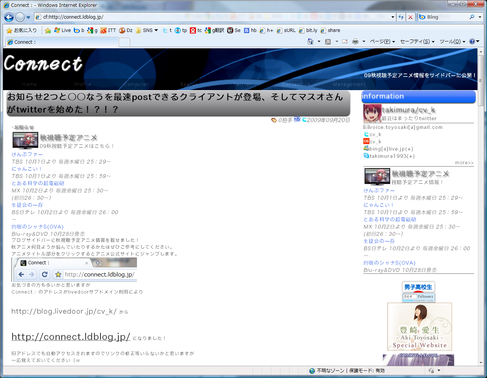Click the Forward navigation arrow button
This screenshot has width=487, height=378.
tap(20, 17)
